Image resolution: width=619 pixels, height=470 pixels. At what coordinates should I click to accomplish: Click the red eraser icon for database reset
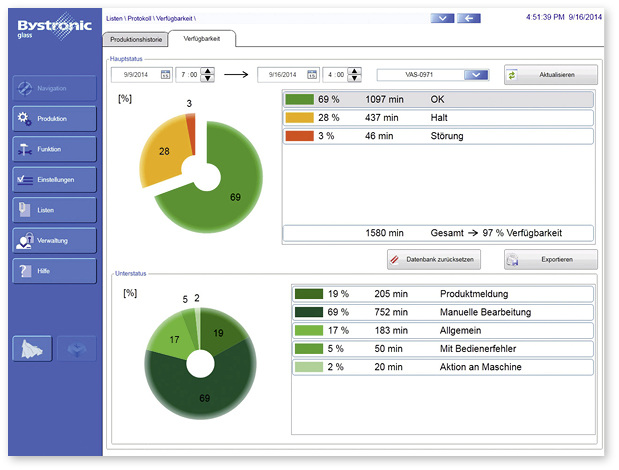point(394,260)
